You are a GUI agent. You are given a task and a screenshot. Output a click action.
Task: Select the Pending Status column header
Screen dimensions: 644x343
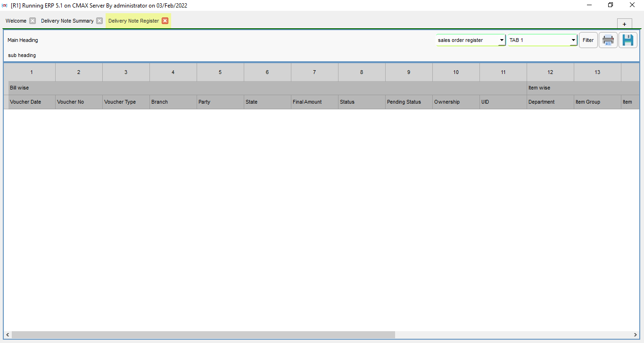pyautogui.click(x=404, y=102)
